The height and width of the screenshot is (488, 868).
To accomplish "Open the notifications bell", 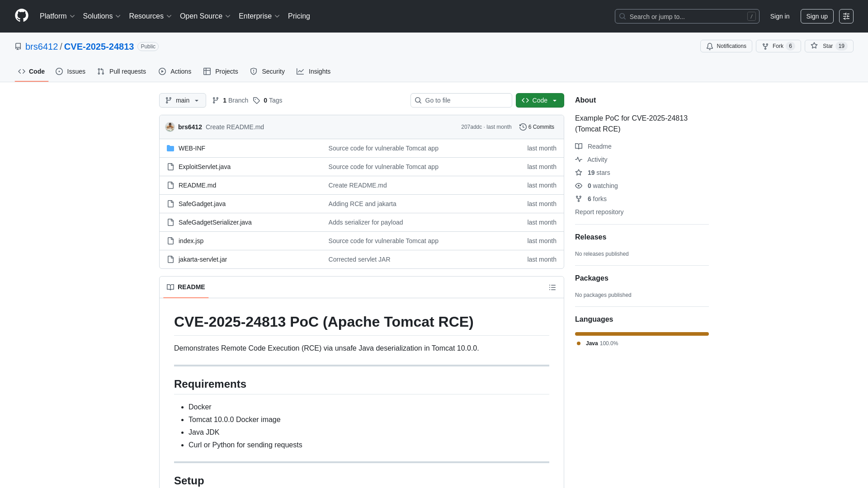I will tap(710, 46).
